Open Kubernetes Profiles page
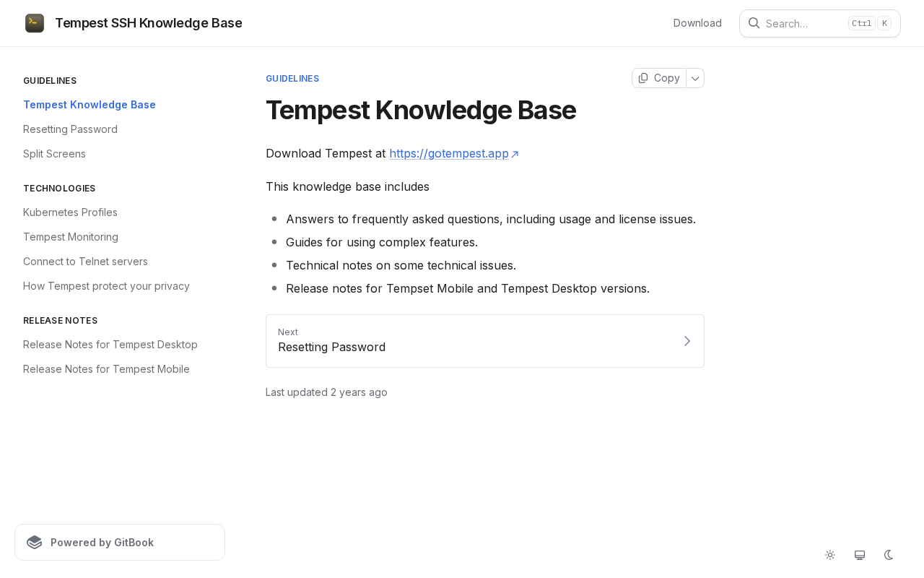Screen dimensions: 924x578 click(x=70, y=212)
